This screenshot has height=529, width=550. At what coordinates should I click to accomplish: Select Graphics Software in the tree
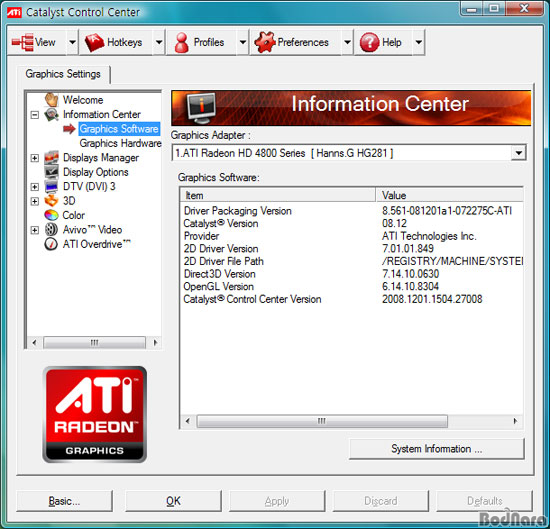point(119,129)
